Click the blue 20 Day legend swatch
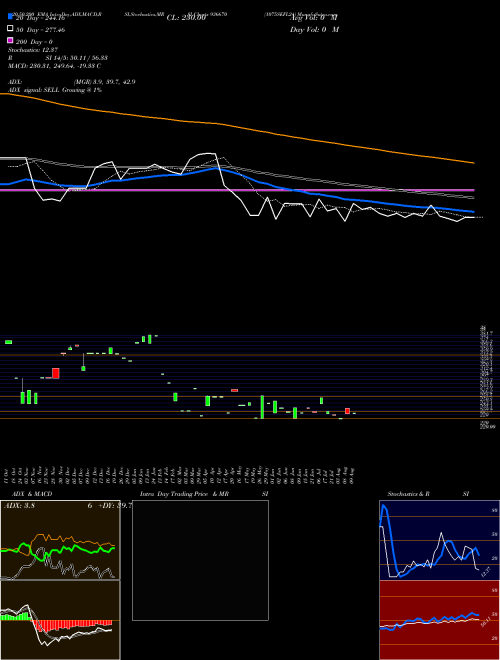 [x=10, y=16]
